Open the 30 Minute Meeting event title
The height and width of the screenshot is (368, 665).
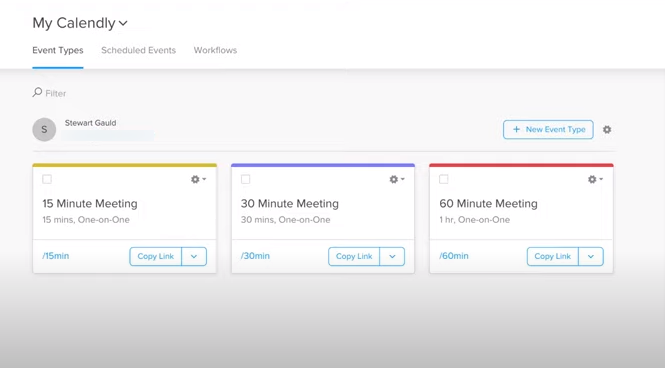tap(290, 204)
